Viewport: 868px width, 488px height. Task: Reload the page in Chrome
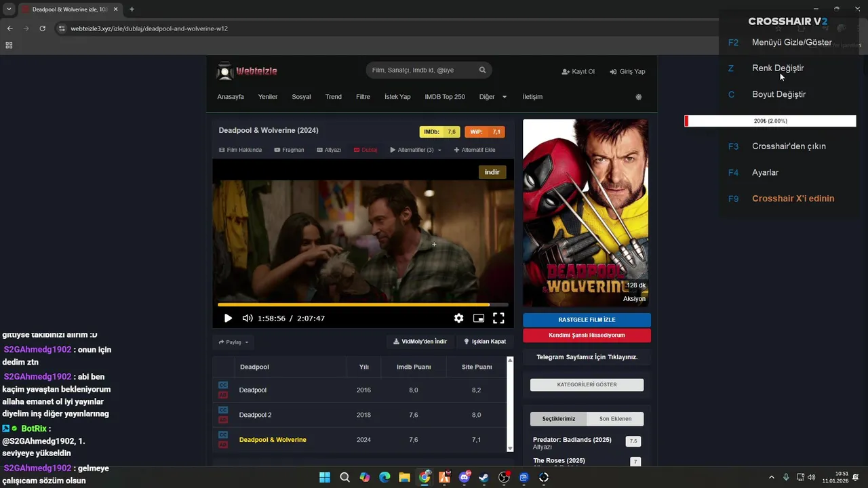coord(43,28)
